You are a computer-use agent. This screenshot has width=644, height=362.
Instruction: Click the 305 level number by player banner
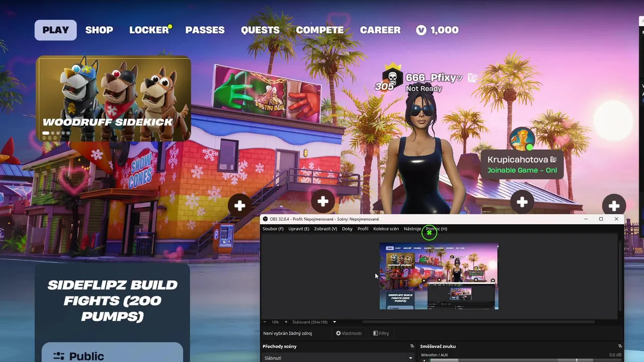(384, 86)
